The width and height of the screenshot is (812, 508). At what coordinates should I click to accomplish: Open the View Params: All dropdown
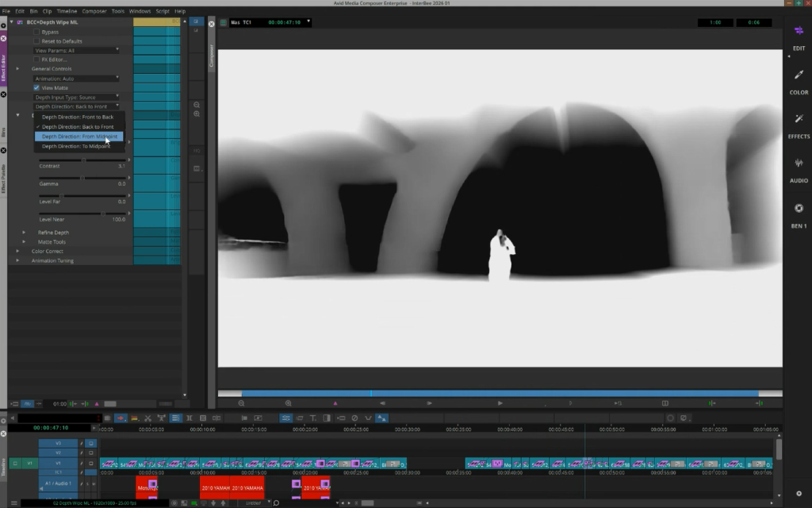click(x=76, y=50)
